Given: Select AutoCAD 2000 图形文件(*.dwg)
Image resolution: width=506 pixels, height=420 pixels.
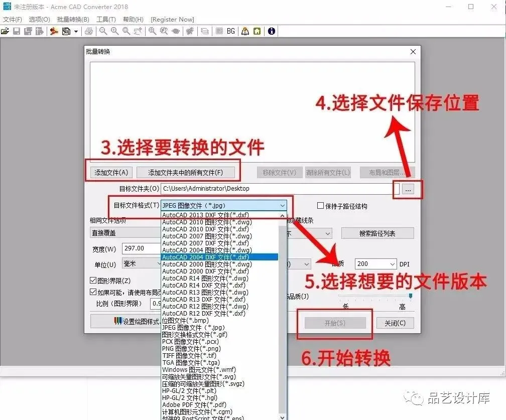Looking at the screenshot, I should [x=219, y=264].
